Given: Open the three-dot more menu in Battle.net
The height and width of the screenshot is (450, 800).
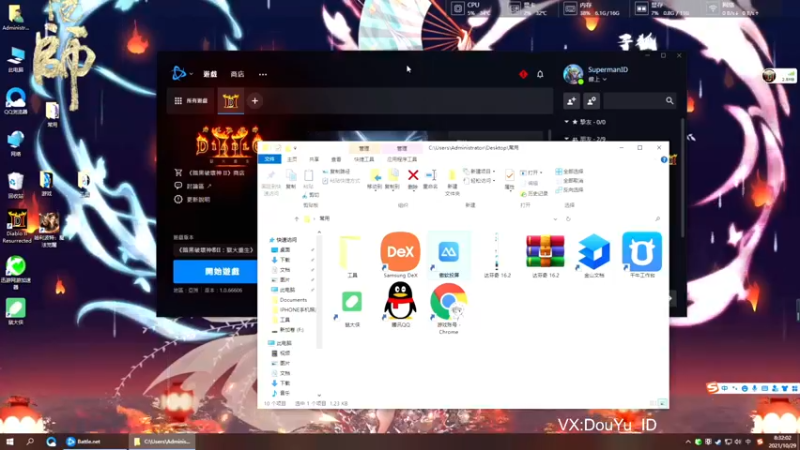Looking at the screenshot, I should tap(263, 74).
